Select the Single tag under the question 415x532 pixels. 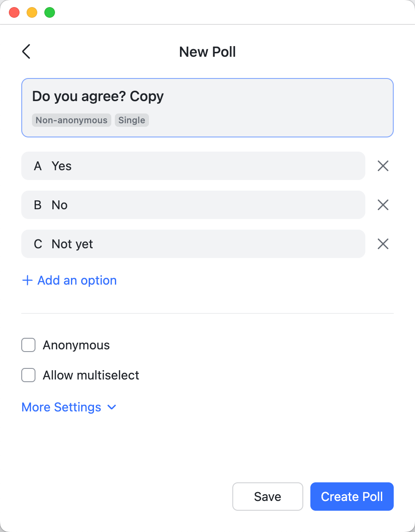coord(132,120)
